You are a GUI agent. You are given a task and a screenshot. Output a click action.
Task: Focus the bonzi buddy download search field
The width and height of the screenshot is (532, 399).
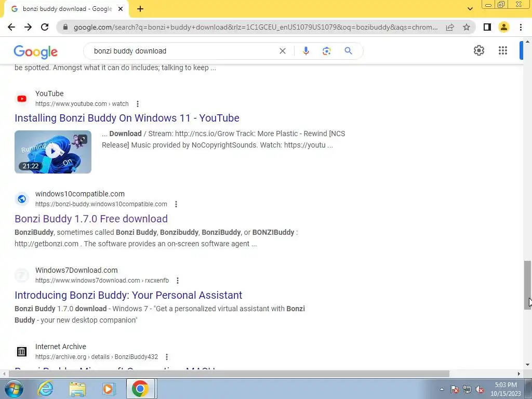183,51
